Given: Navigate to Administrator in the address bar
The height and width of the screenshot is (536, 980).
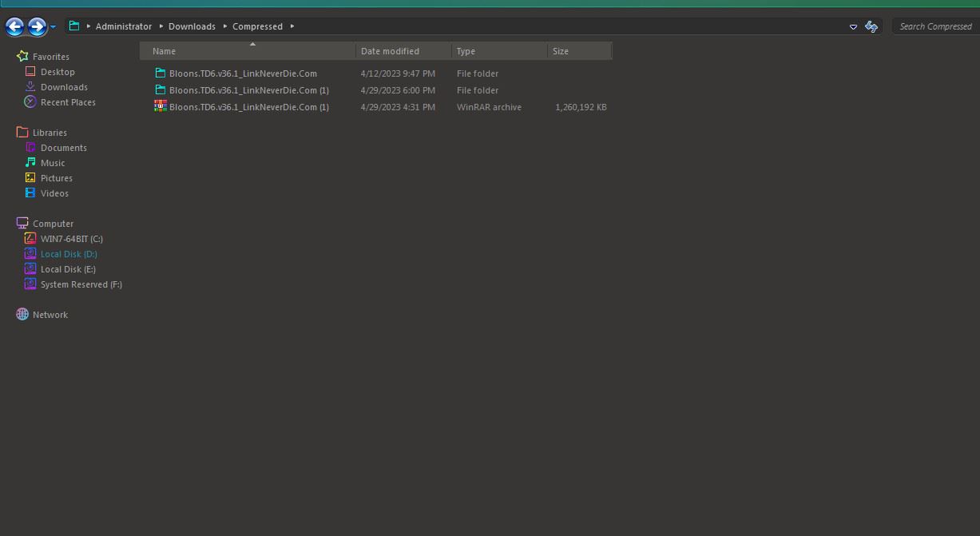Looking at the screenshot, I should click(x=123, y=26).
